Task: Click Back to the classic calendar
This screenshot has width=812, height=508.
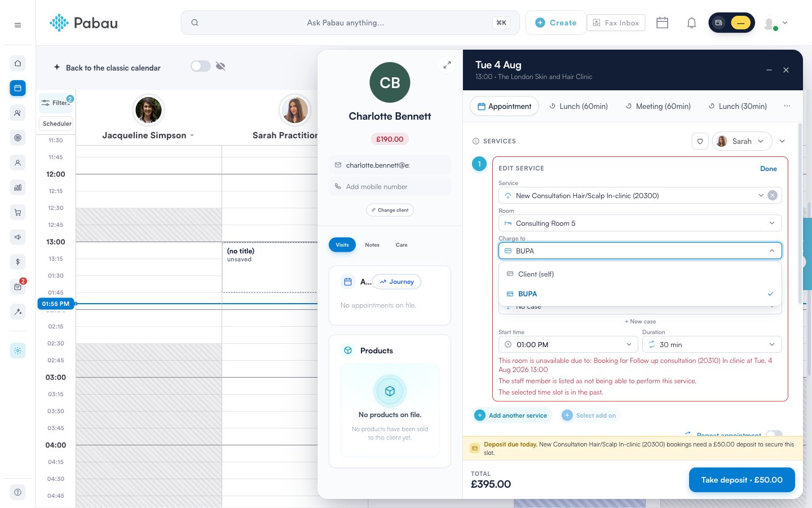Action: (x=107, y=68)
